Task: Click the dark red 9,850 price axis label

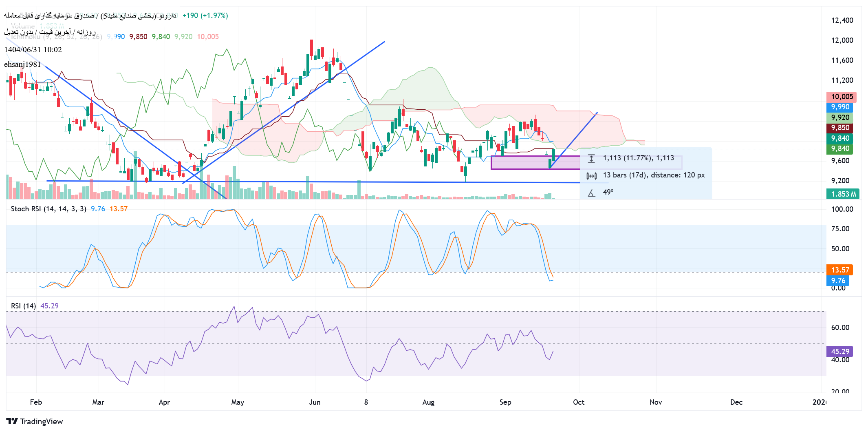Action: [839, 128]
